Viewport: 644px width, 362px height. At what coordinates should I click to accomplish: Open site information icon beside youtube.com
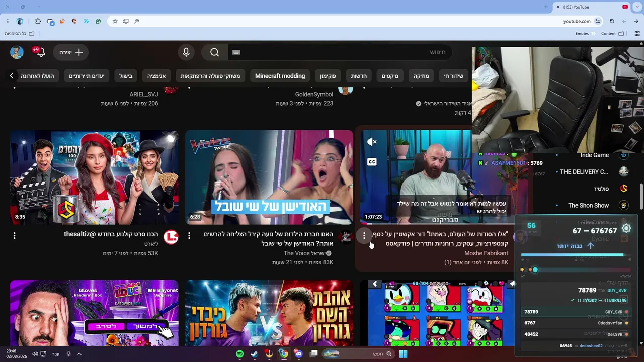coord(598,21)
